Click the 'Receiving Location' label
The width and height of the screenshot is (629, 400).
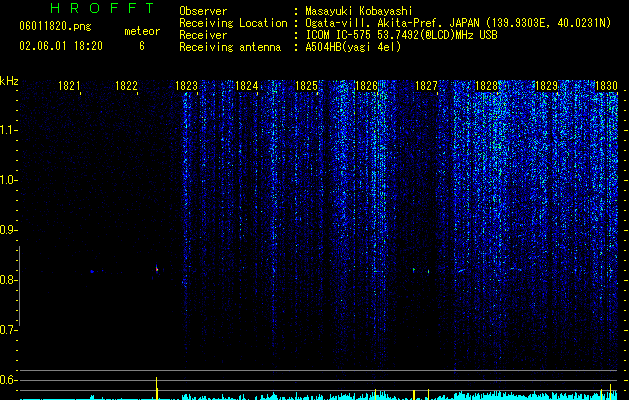click(233, 23)
